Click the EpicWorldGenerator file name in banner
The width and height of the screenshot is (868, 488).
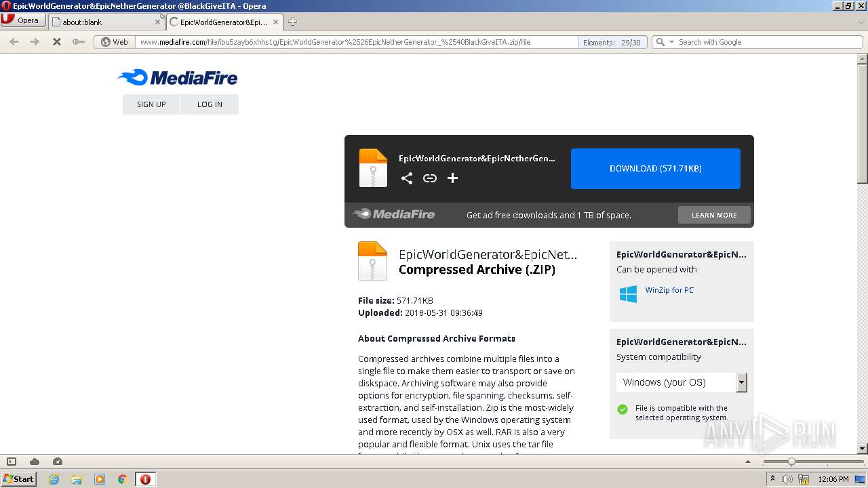[477, 158]
